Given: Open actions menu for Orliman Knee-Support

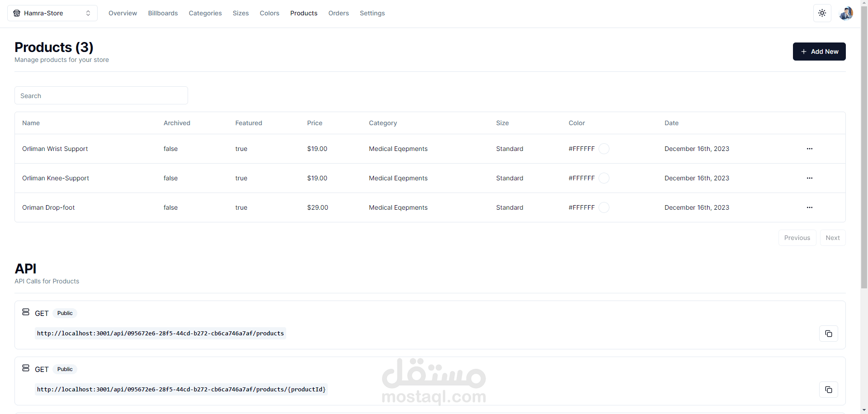Looking at the screenshot, I should pos(809,178).
